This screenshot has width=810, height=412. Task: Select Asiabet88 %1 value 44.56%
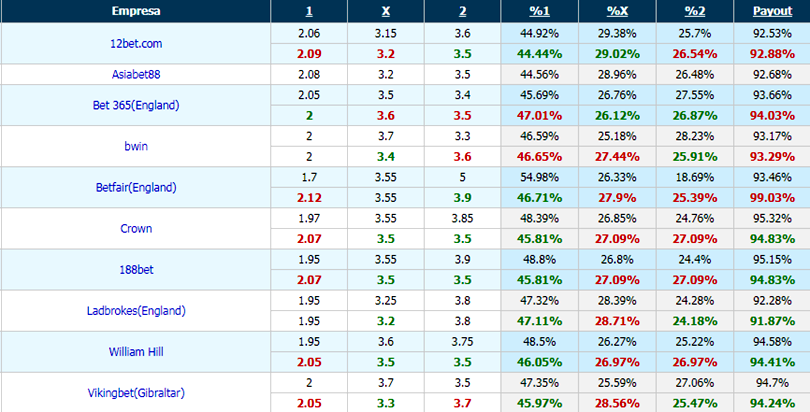(539, 74)
